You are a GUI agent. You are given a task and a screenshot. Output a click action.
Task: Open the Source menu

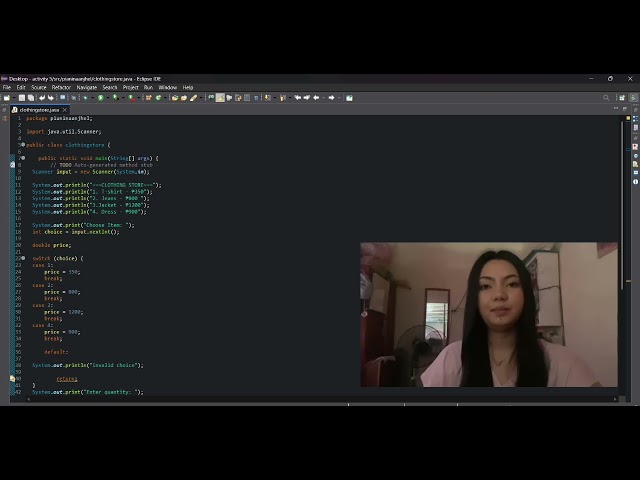(39, 87)
